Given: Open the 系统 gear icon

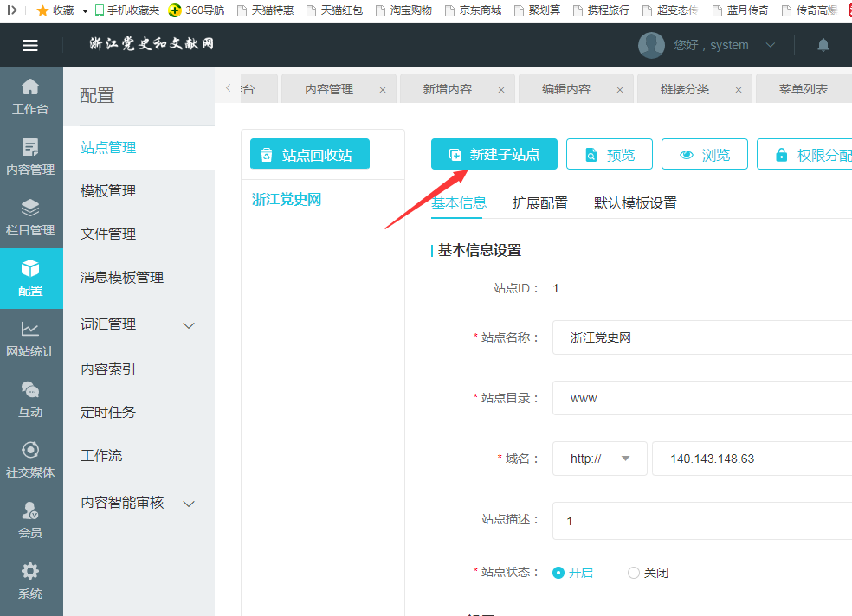Looking at the screenshot, I should point(30,581).
